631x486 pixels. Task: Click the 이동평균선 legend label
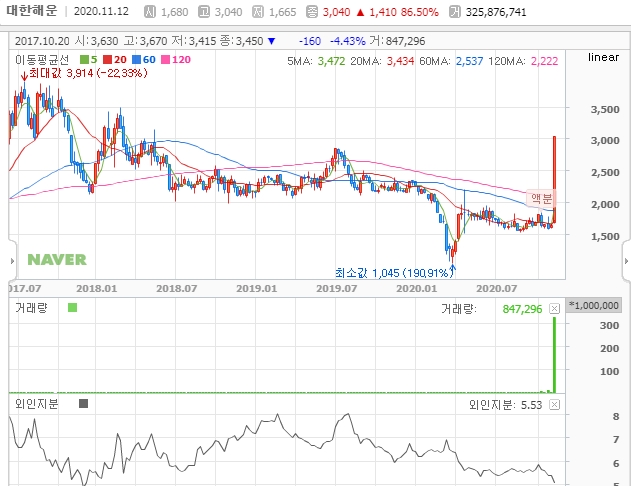point(42,60)
